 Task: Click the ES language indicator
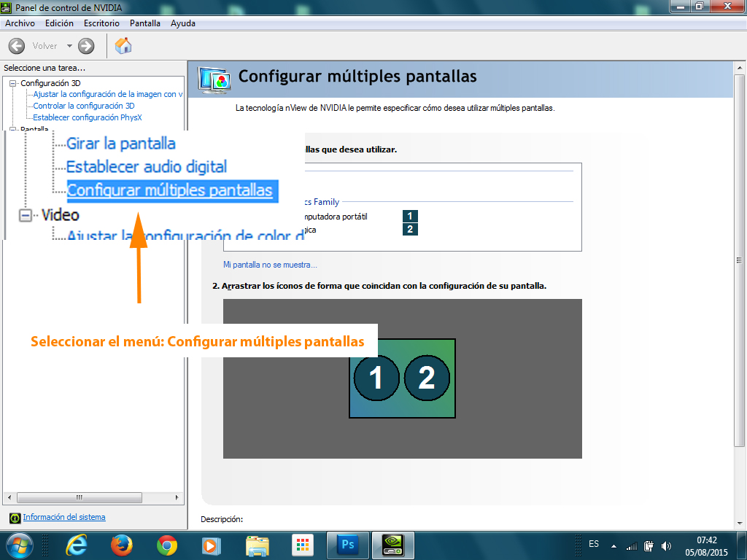pyautogui.click(x=594, y=544)
